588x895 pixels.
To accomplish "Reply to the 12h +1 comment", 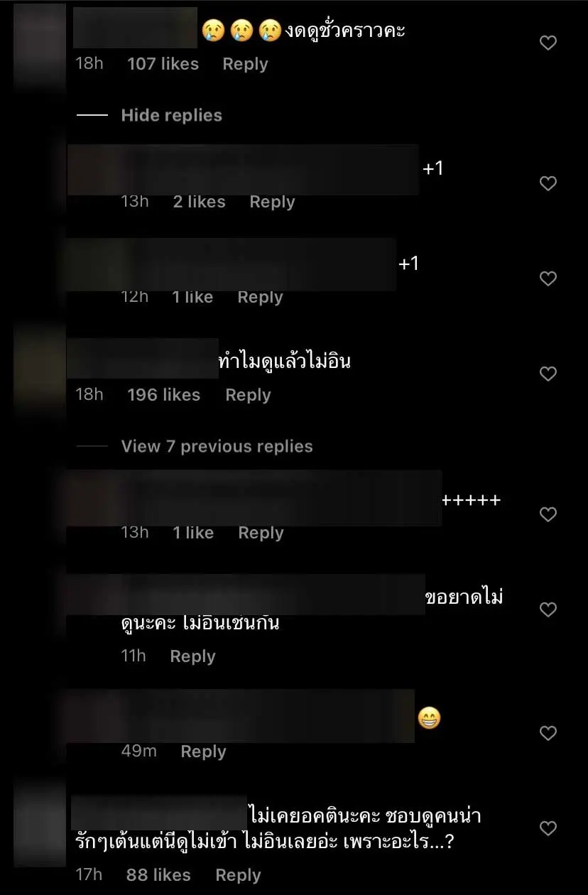I will coord(260,297).
